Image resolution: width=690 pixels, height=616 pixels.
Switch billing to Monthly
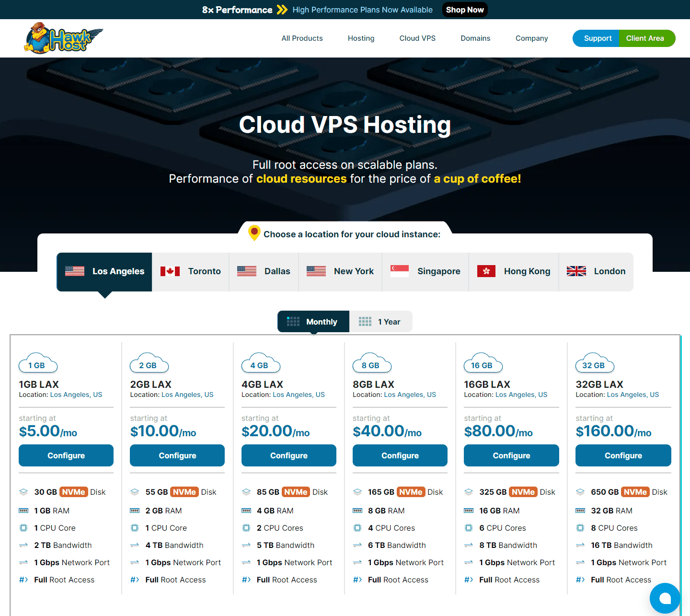313,322
